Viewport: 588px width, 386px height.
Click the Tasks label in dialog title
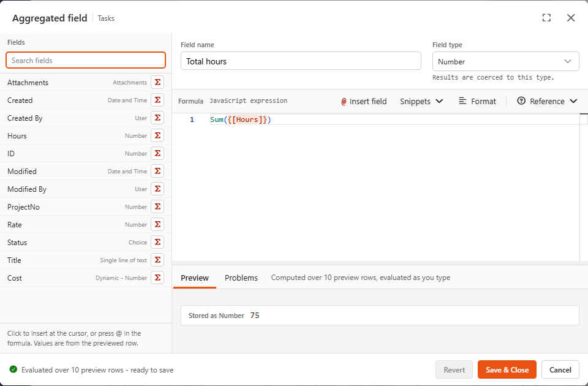106,18
